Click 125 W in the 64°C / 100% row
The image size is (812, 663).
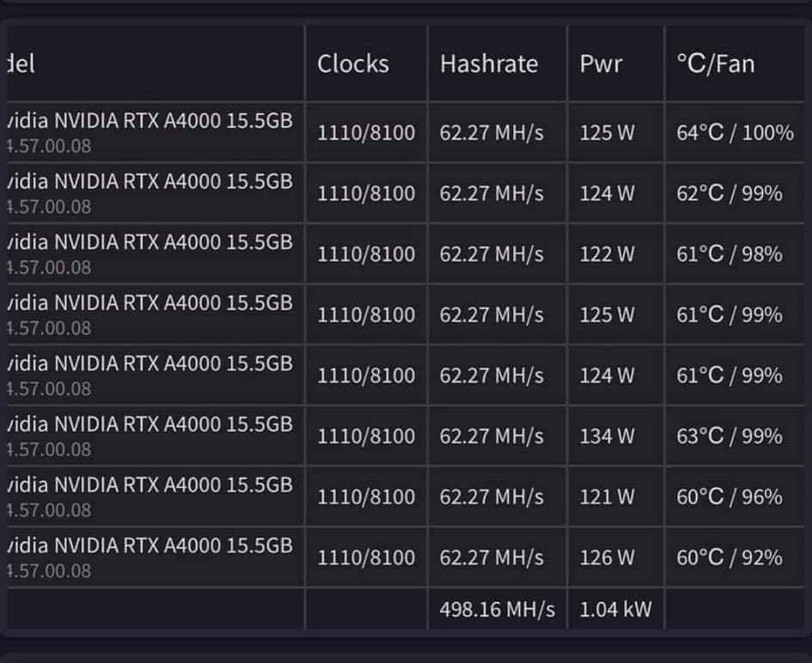(x=607, y=133)
